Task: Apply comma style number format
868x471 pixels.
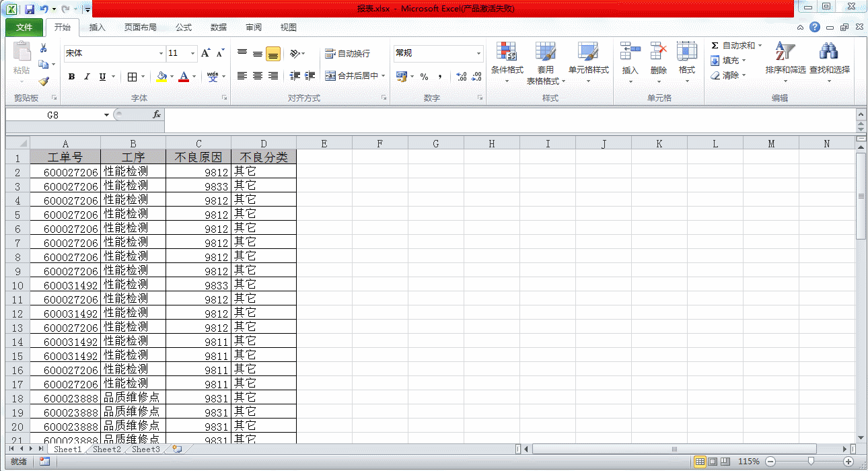Action: (x=440, y=77)
